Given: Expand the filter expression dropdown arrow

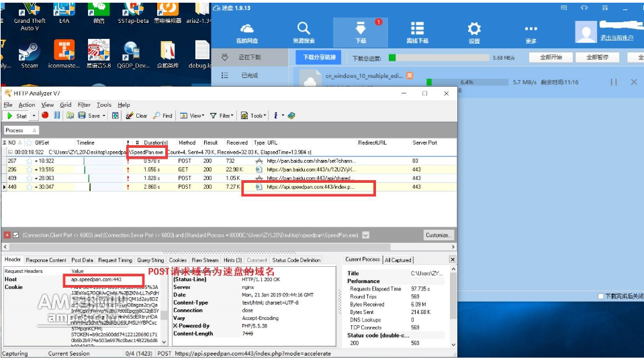Looking at the screenshot, I should 365,235.
